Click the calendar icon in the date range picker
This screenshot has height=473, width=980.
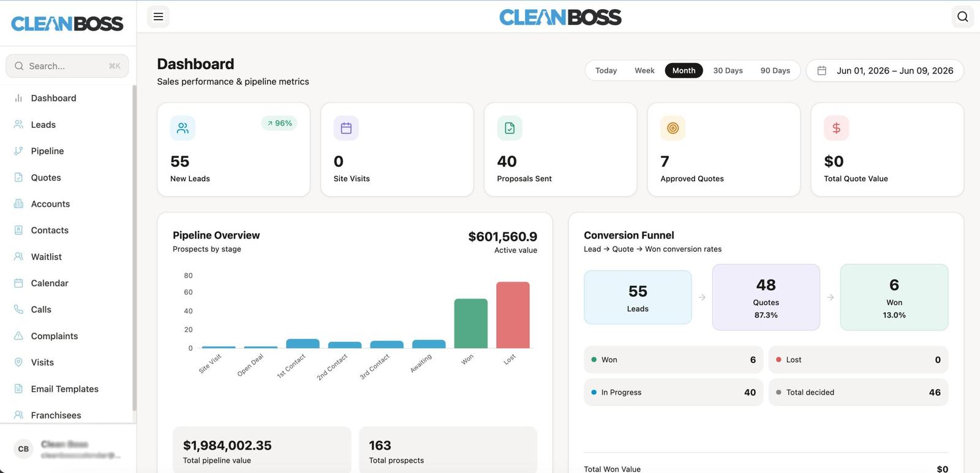822,70
